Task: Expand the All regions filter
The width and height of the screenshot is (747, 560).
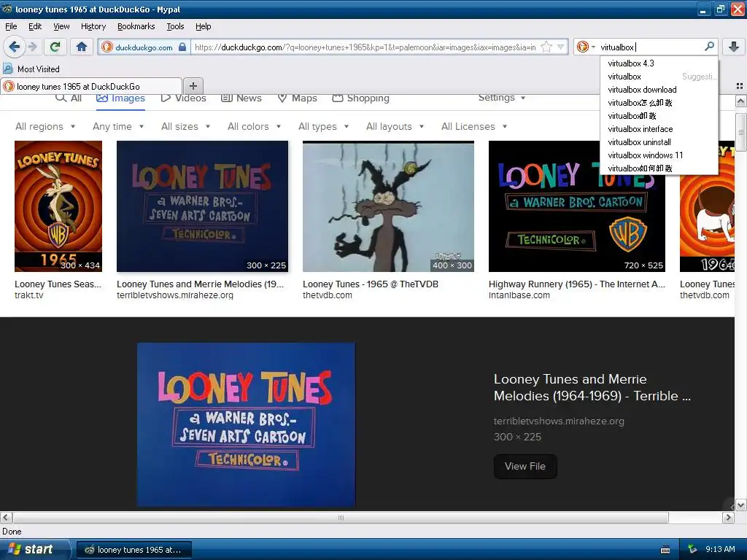Action: click(x=45, y=126)
